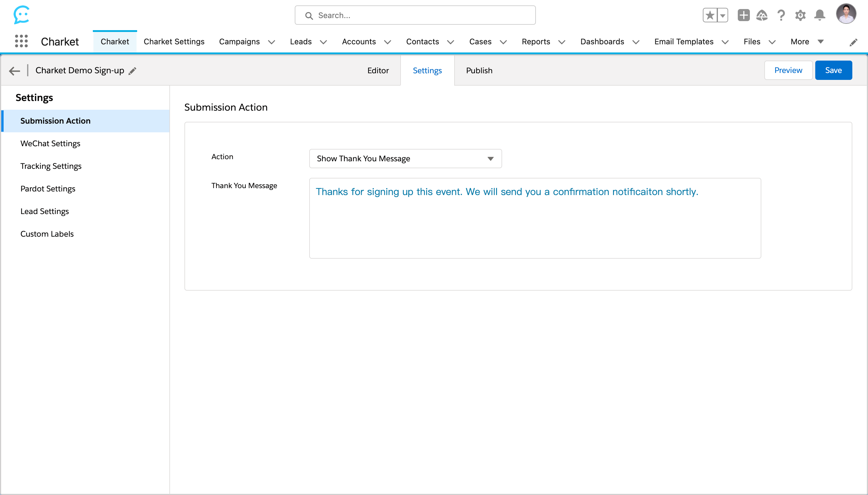Screen dimensions: 868x495
Task: Expand the Accounts chevron menu
Action: click(x=388, y=42)
